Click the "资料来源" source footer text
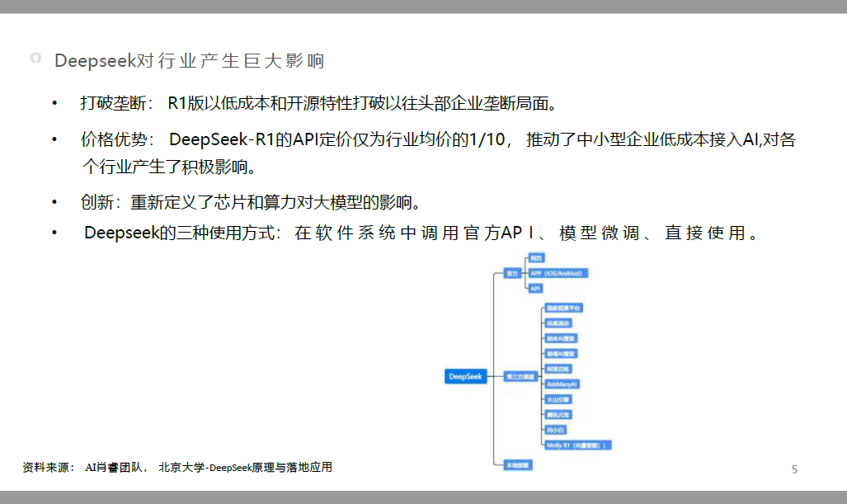The width and height of the screenshot is (847, 504). coord(177,467)
